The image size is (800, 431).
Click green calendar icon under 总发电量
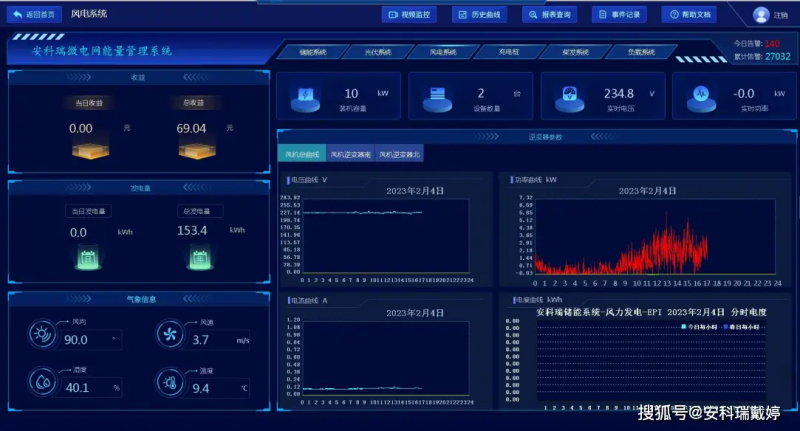(199, 258)
